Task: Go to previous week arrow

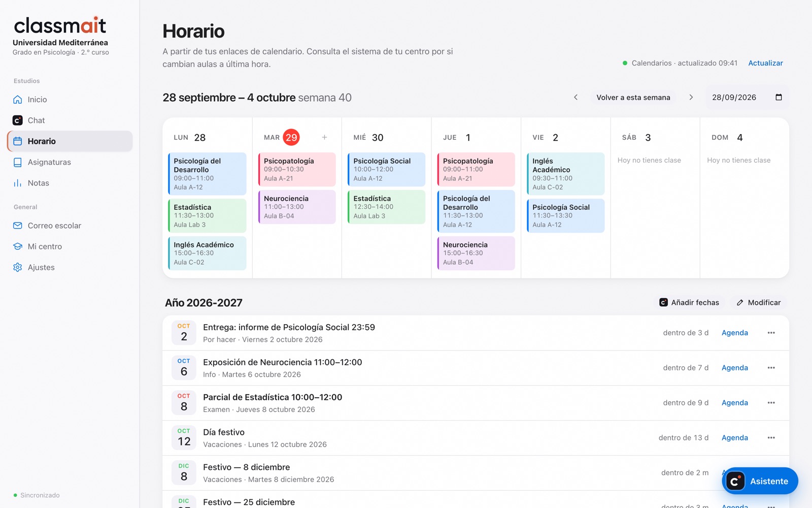Action: click(576, 97)
